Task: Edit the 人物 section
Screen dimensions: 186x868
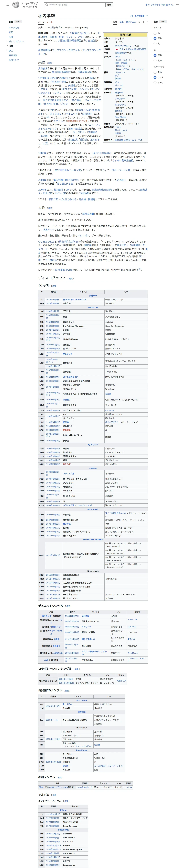Action: tap(50, 208)
